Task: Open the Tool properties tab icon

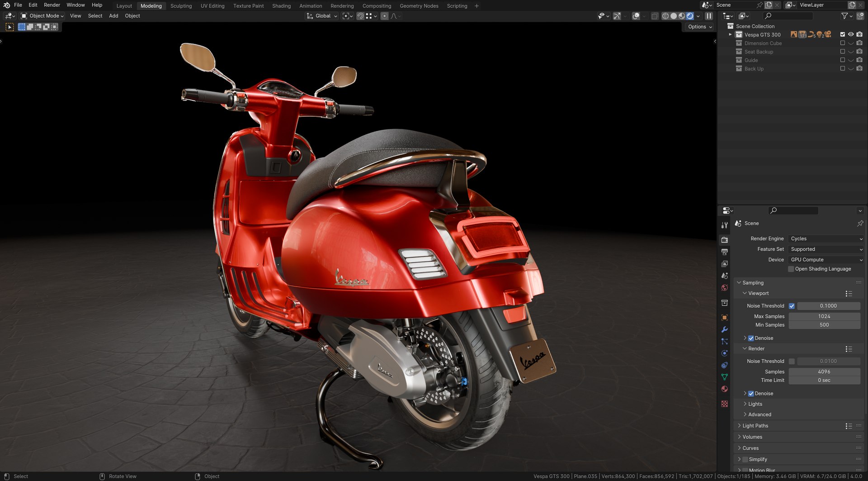Action: (725, 225)
